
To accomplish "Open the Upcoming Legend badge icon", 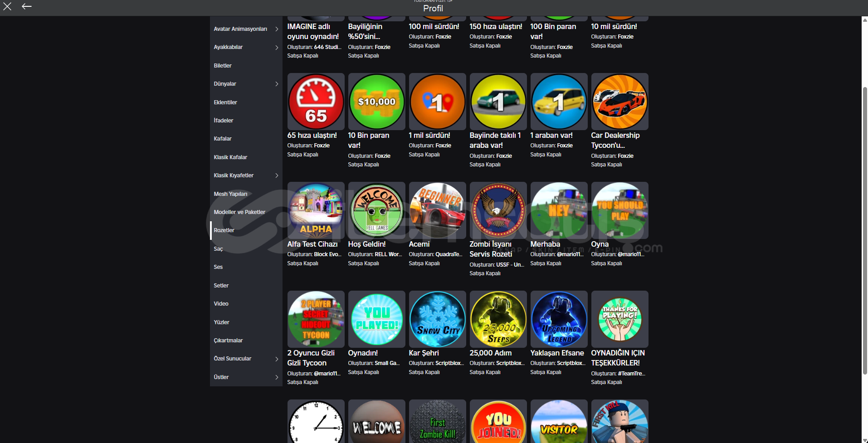I will coord(559,319).
